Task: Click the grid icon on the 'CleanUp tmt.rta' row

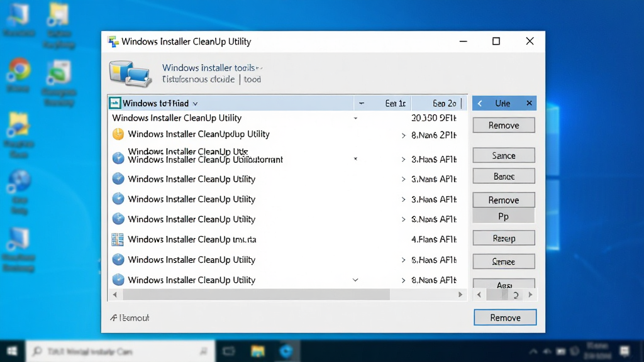Action: (x=118, y=239)
